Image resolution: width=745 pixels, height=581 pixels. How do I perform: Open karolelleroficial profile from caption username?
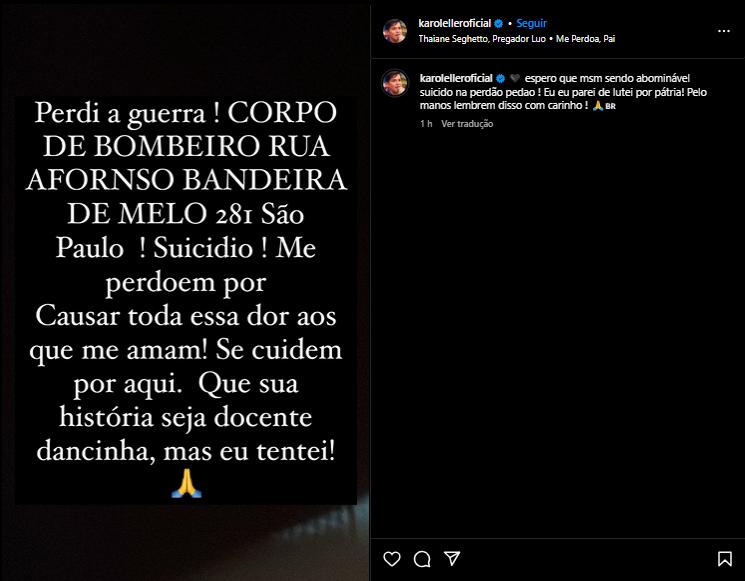click(456, 78)
